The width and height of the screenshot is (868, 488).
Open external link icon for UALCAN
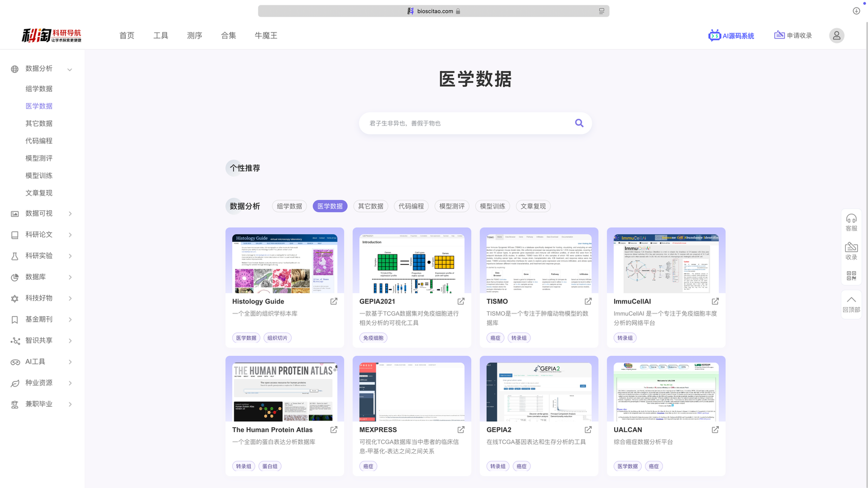point(715,430)
